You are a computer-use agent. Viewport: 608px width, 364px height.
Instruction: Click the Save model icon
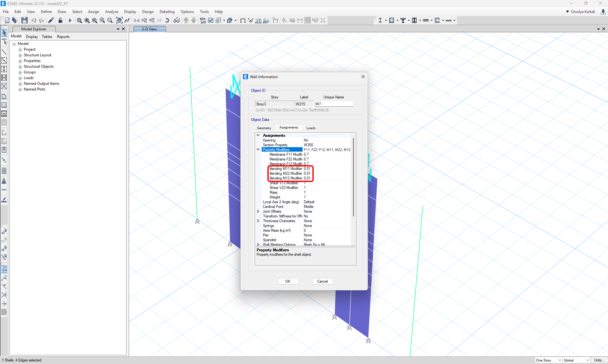(x=24, y=20)
